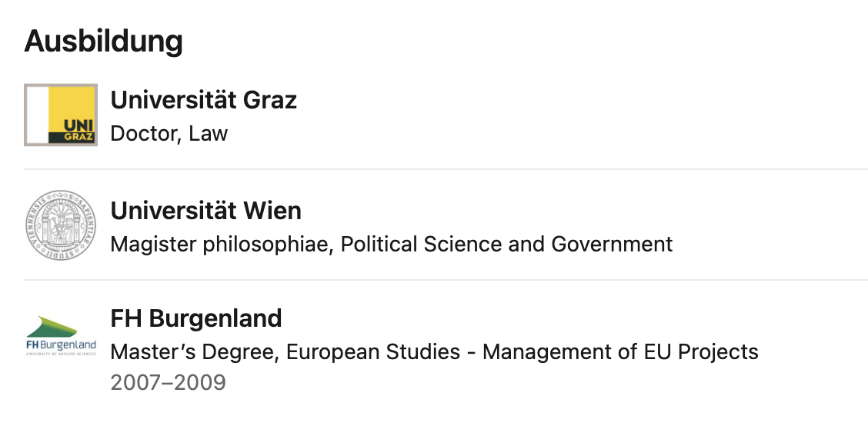
Task: Open the bold FH Burgenland title
Action: pos(196,318)
